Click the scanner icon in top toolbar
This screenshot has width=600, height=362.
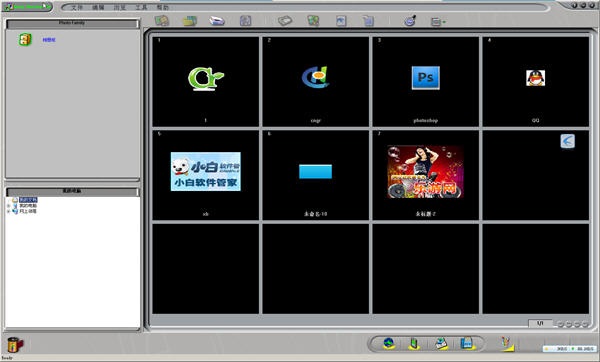coord(217,21)
